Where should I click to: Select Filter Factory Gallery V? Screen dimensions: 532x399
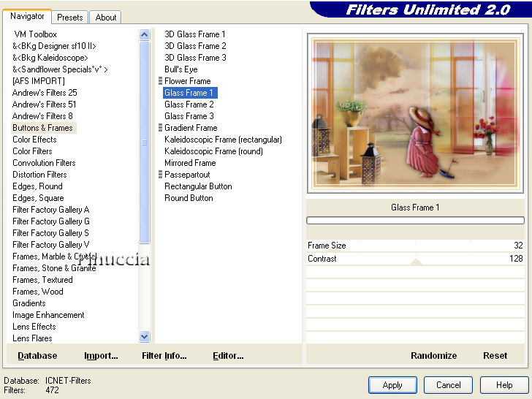tap(51, 245)
